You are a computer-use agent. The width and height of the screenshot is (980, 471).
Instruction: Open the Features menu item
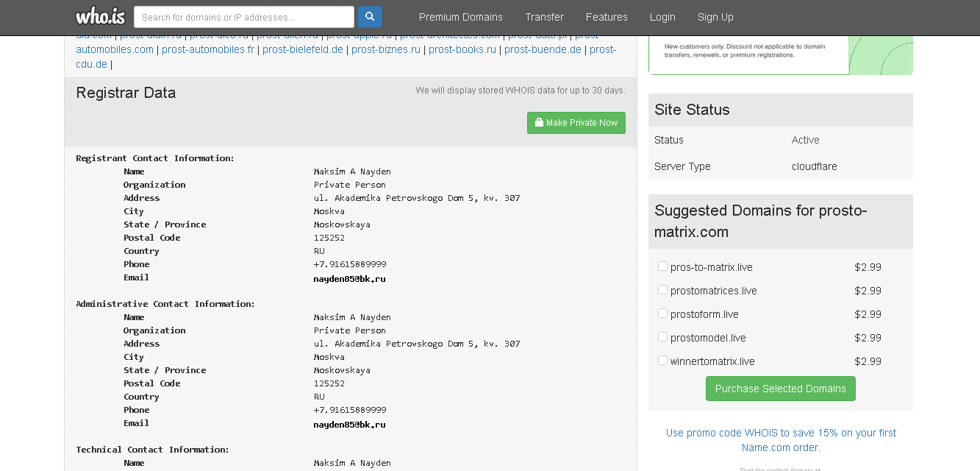[607, 17]
